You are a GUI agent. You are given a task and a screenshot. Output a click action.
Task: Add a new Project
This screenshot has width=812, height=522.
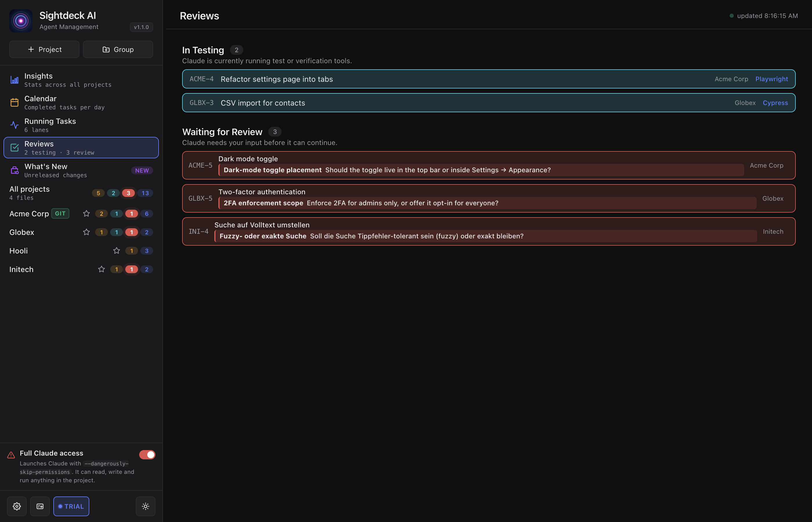[x=44, y=50]
